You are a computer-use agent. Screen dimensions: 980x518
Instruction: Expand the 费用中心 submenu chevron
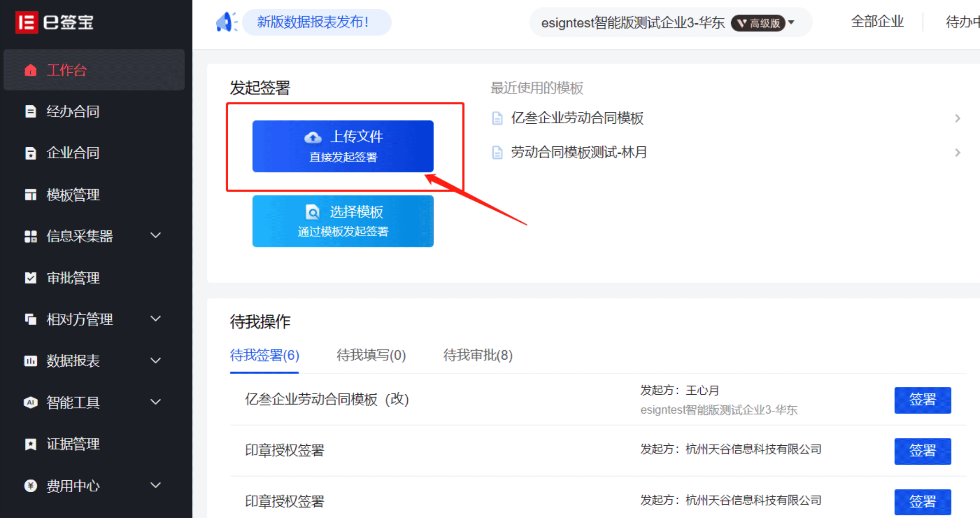(156, 485)
